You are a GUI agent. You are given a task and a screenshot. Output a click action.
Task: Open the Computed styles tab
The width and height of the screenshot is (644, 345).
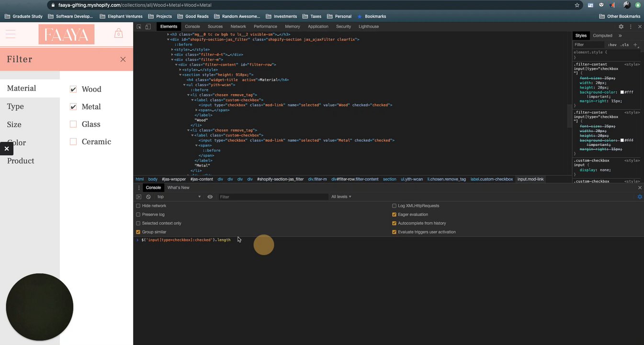602,35
